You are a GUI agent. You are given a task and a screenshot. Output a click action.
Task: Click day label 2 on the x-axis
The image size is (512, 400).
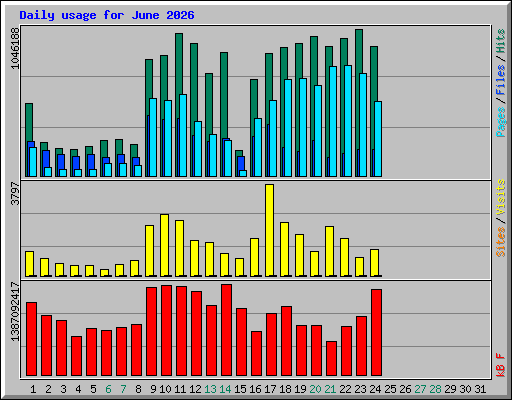[48, 389]
